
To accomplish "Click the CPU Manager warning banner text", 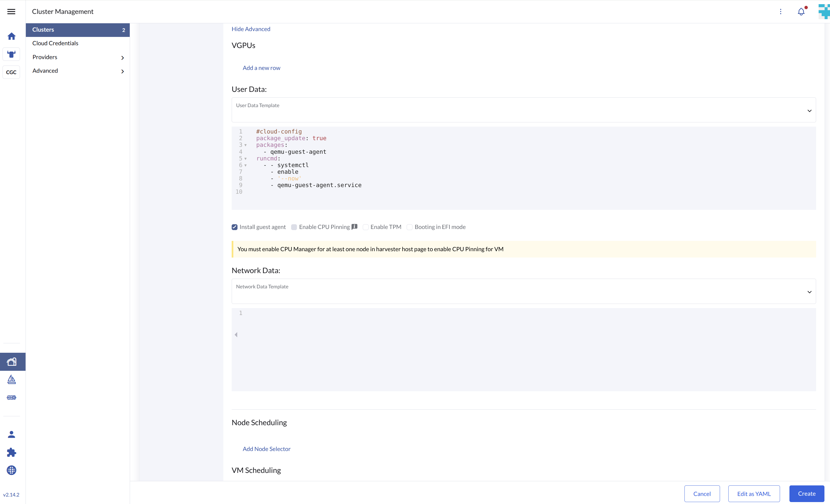I will (370, 249).
